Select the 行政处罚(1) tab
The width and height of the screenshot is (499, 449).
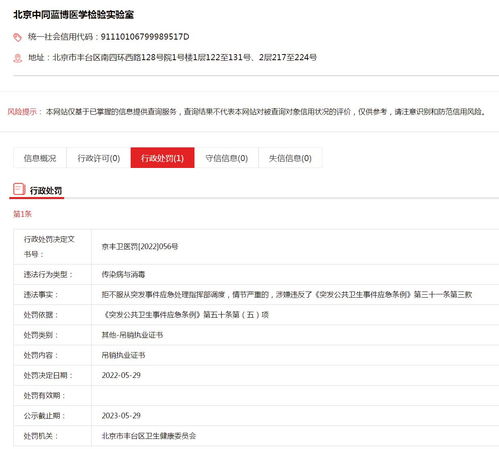162,158
